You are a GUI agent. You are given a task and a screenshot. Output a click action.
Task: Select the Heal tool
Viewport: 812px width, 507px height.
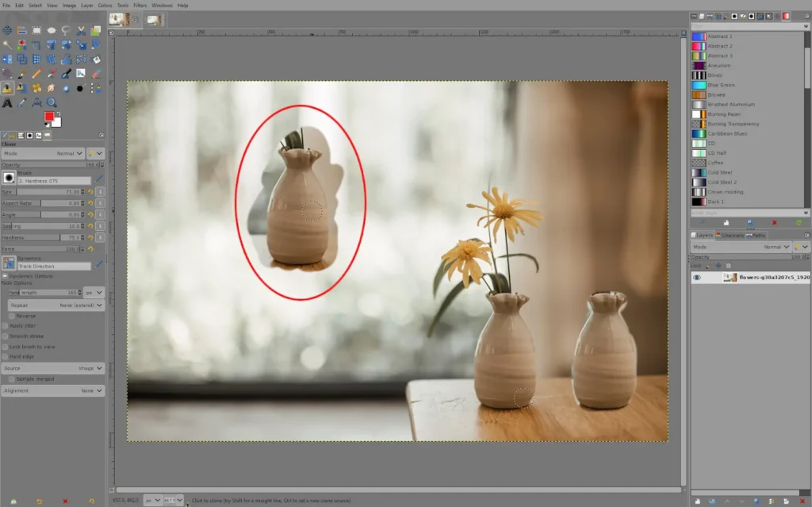point(36,88)
